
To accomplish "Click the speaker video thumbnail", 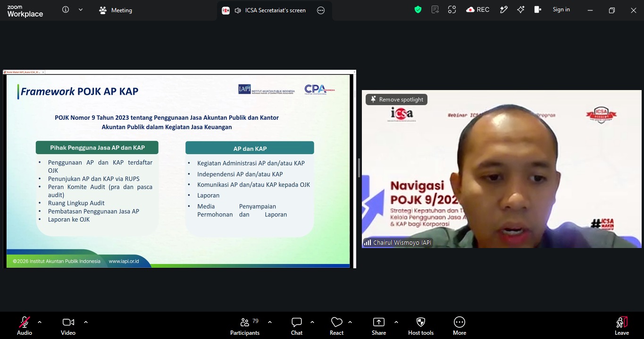I will [502, 169].
